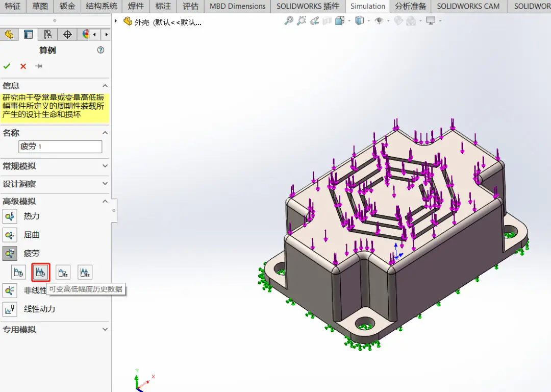
Task: Expand the 专用模拟 section
Action: (105, 329)
